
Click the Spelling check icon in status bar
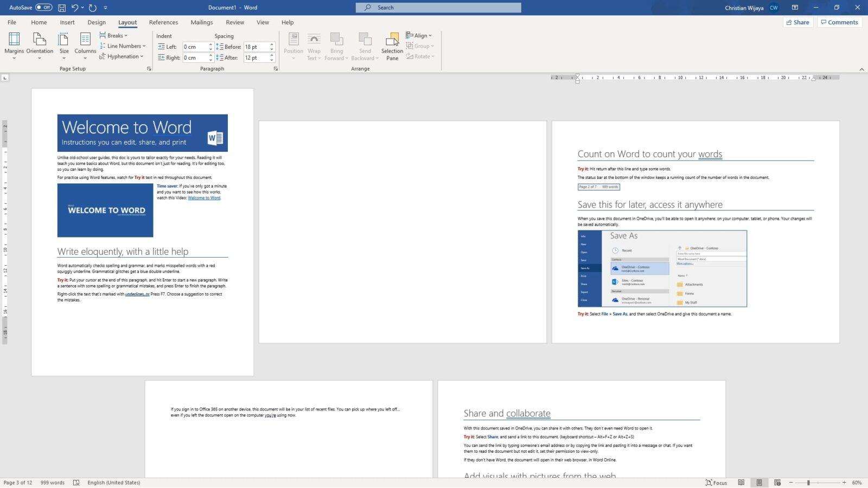[x=76, y=483]
